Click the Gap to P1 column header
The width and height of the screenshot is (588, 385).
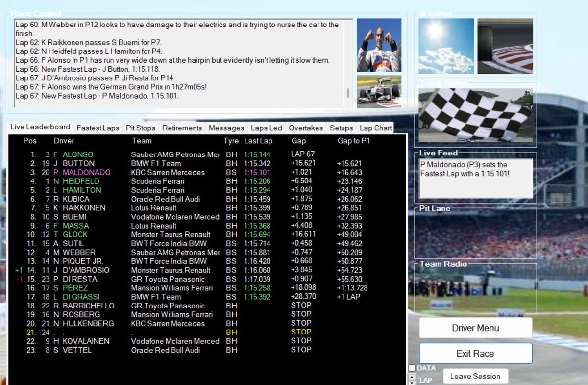pyautogui.click(x=354, y=141)
